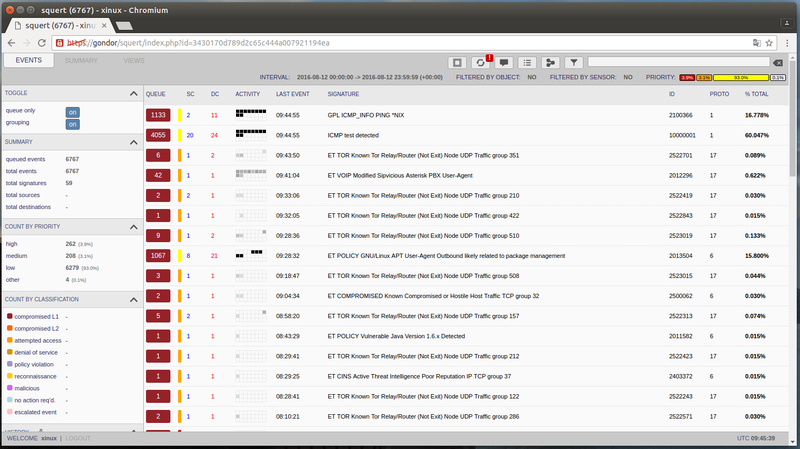Toggle the queue only switch
This screenshot has height=449, width=800.
tap(73, 112)
